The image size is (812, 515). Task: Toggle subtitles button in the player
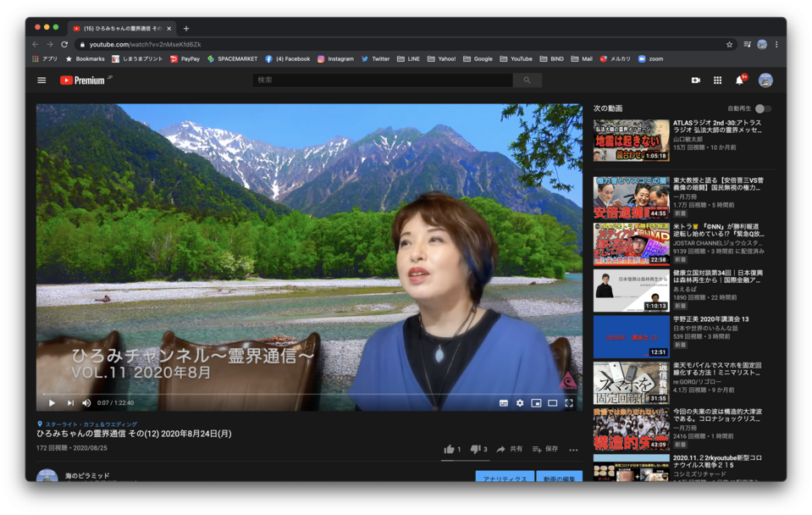504,403
